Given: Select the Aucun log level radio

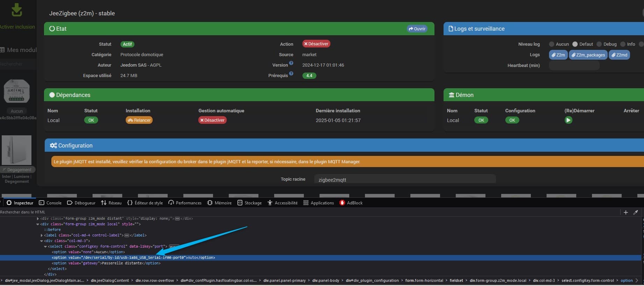Looking at the screenshot, I should (x=551, y=44).
